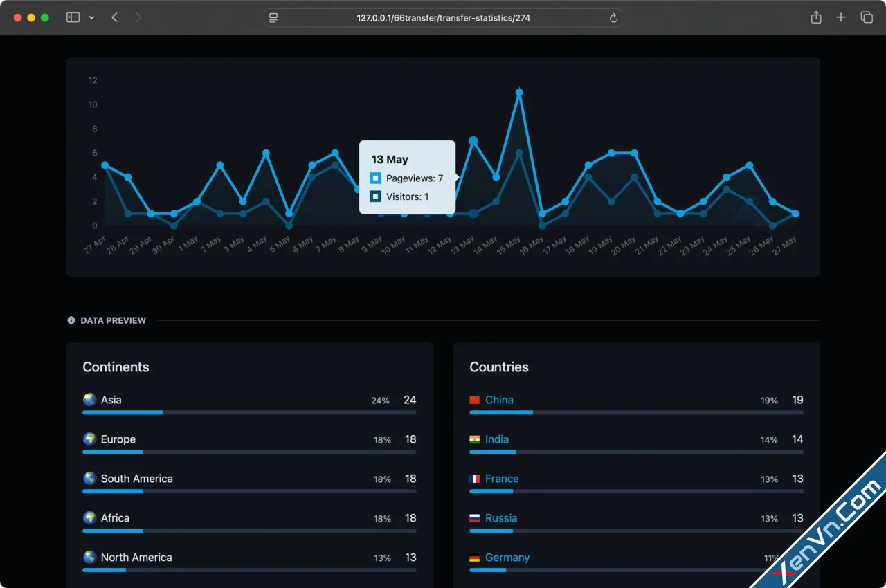
Task: Click the Data Preview info icon
Action: click(x=71, y=320)
